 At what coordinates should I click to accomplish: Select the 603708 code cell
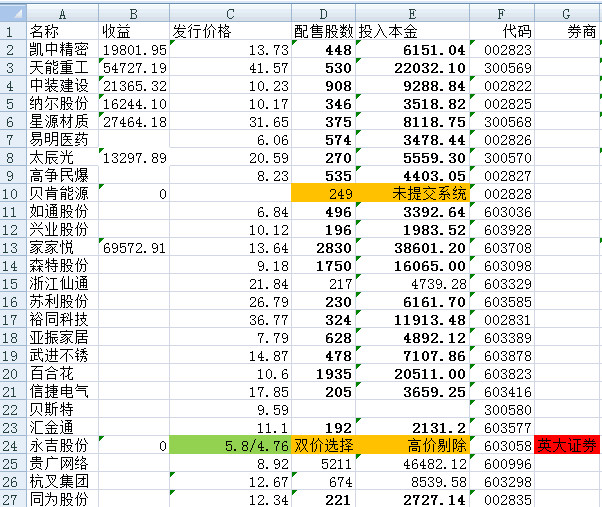(502, 248)
